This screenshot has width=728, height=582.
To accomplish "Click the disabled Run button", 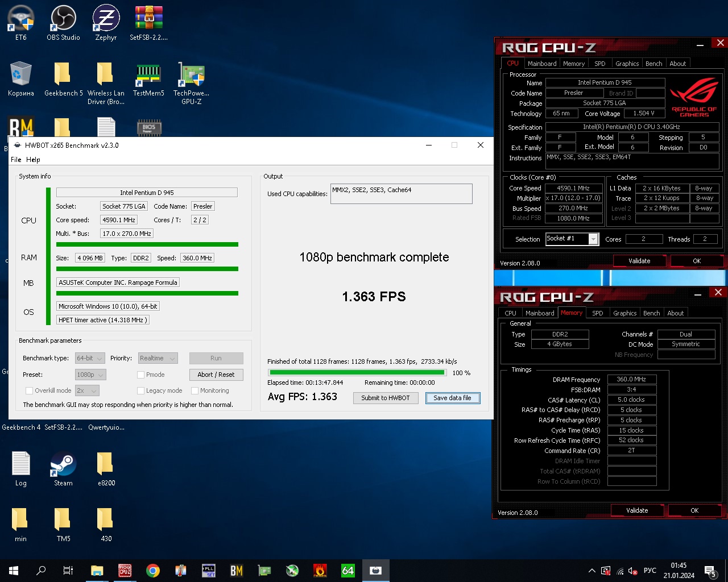I will coord(216,358).
